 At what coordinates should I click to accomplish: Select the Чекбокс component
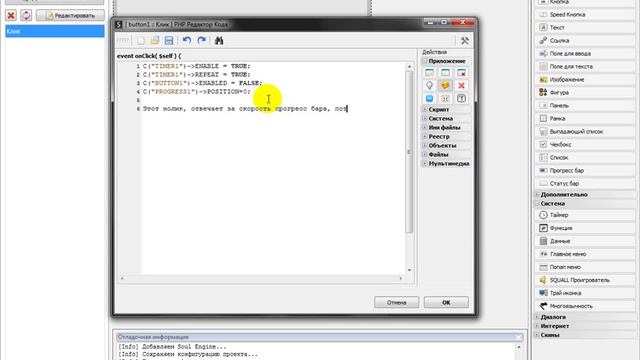pos(585,144)
